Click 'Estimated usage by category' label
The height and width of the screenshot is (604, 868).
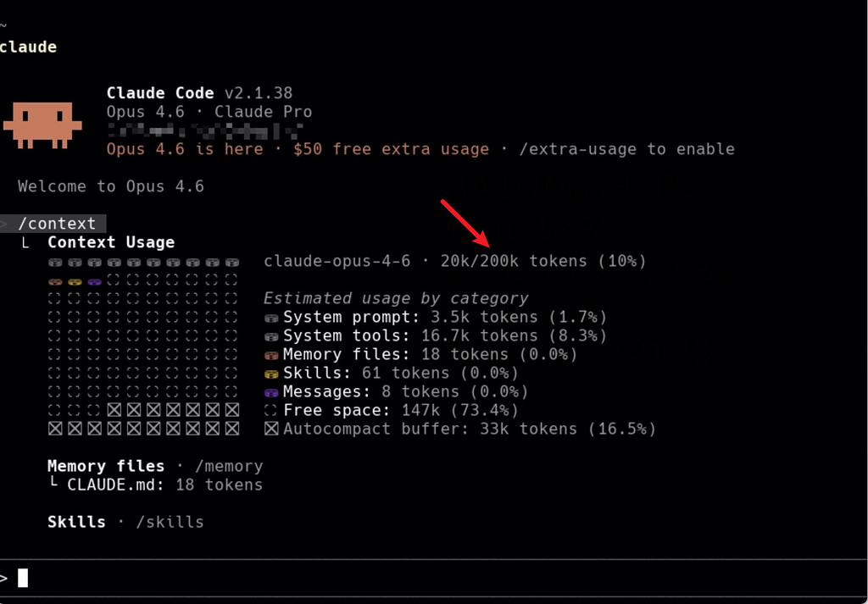396,299
